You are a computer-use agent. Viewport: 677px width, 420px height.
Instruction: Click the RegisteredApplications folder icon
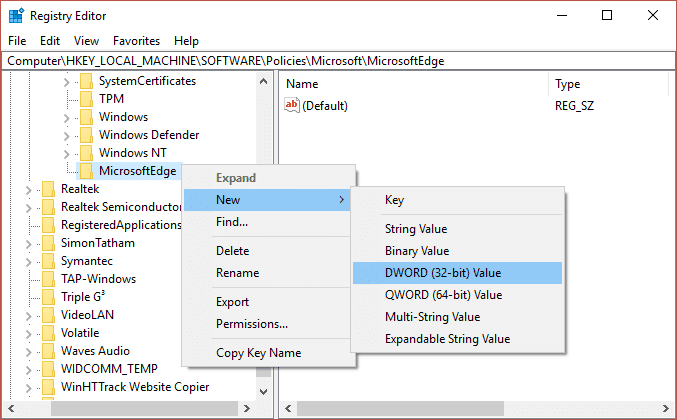pyautogui.click(x=48, y=225)
